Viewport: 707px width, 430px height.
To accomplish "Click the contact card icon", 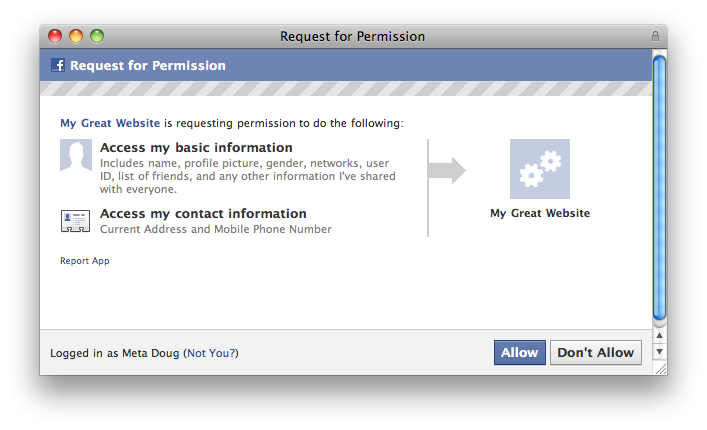I will [x=76, y=221].
